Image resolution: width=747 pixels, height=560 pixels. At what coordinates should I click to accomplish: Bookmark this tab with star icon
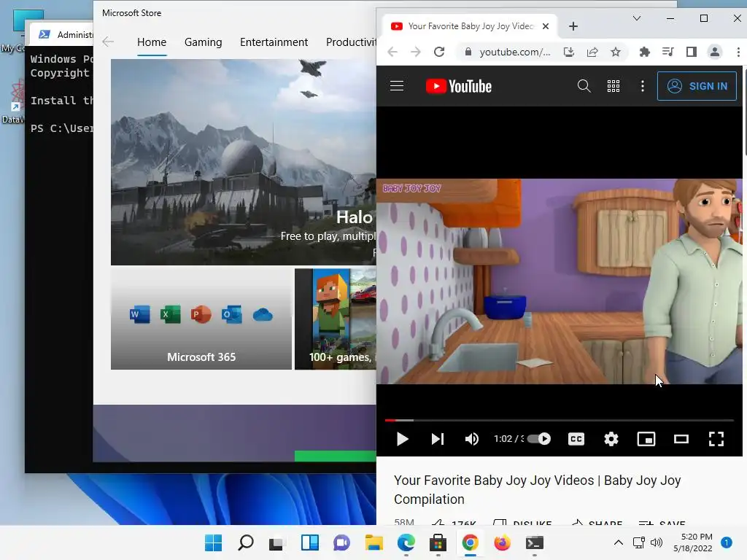tap(616, 52)
